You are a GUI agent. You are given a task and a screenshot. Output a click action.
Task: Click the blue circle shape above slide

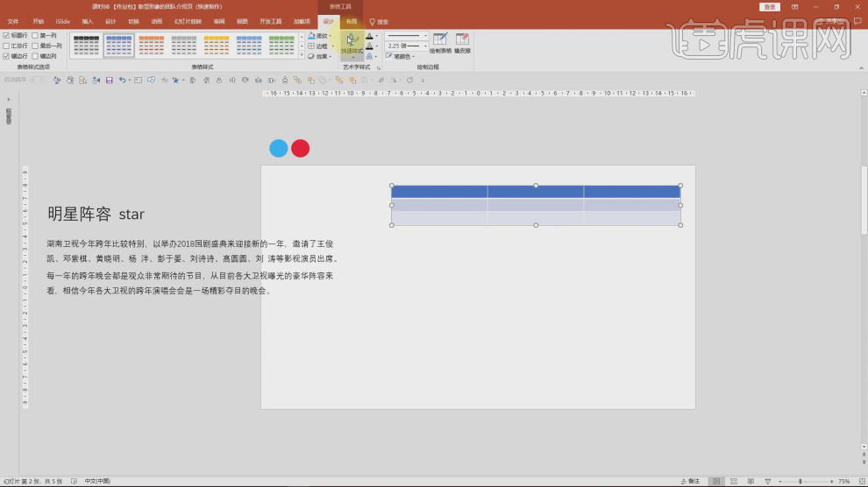(x=279, y=148)
